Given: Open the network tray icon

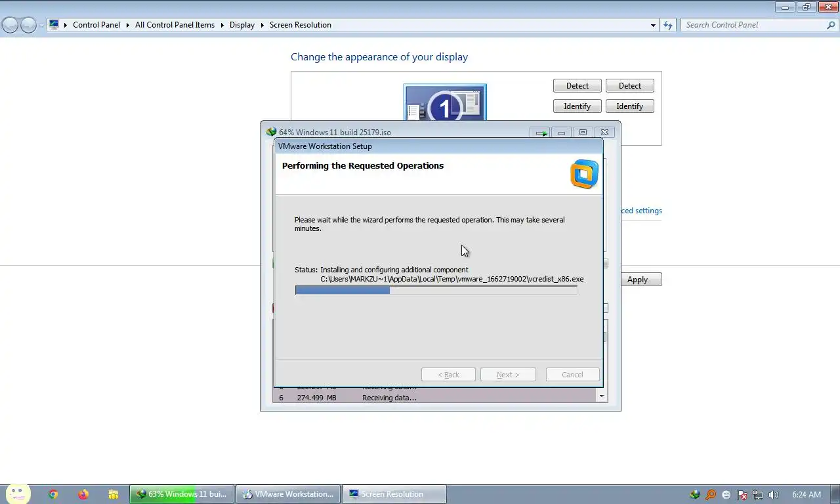Looking at the screenshot, I should [758, 495].
